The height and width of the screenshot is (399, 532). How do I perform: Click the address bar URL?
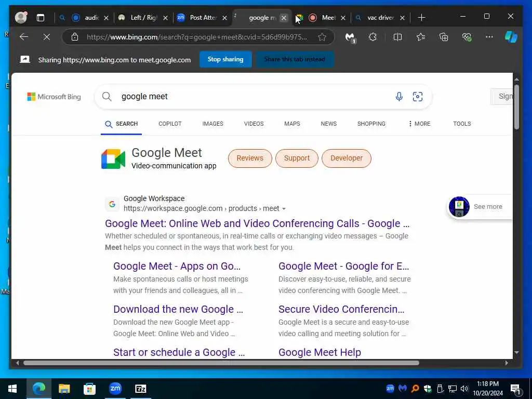(197, 37)
